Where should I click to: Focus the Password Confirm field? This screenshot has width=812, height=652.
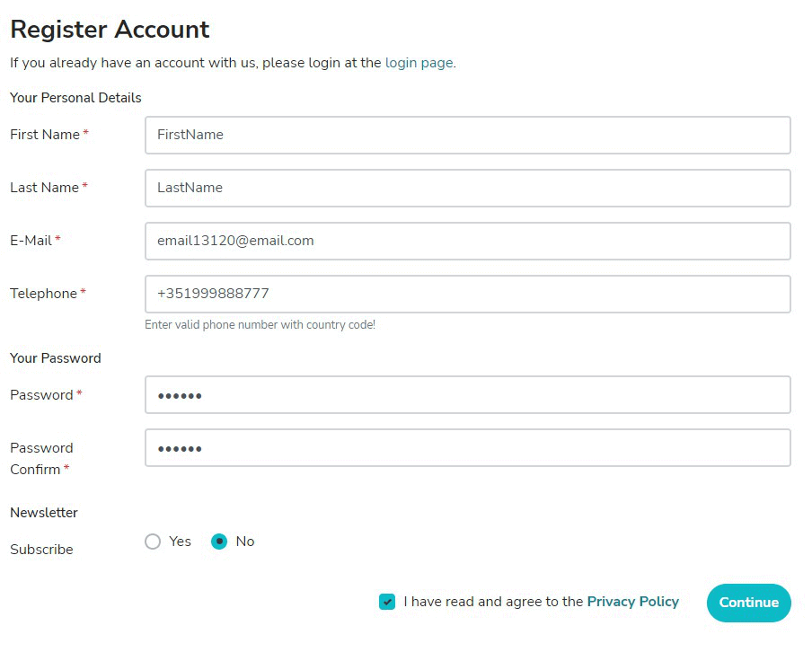tap(467, 448)
